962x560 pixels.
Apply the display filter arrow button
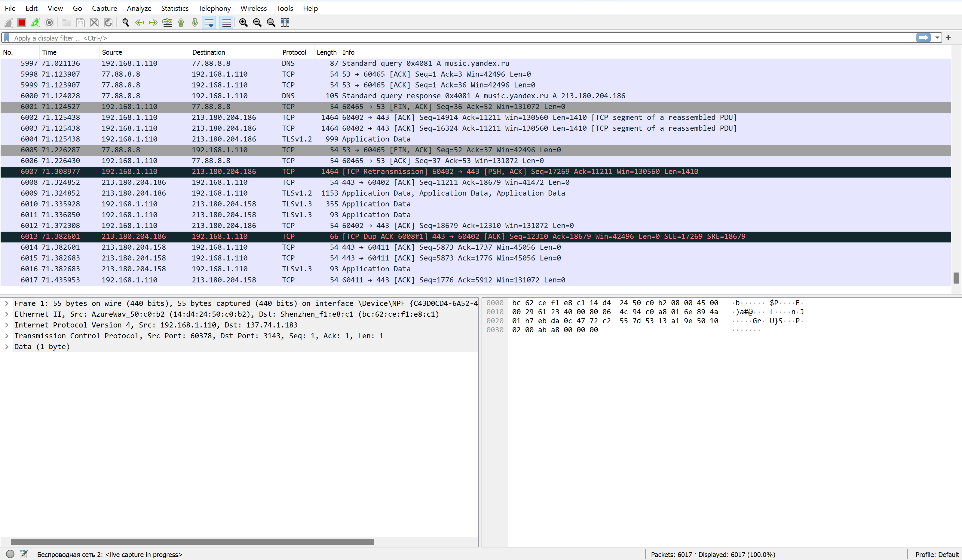pyautogui.click(x=924, y=37)
